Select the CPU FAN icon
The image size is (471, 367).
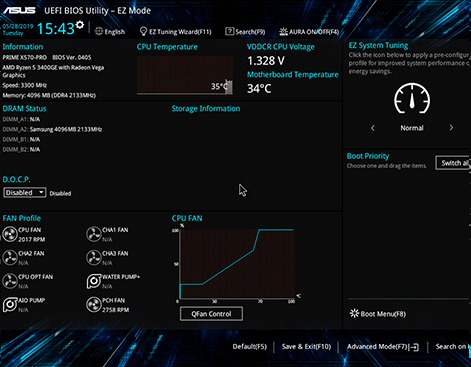click(10, 234)
